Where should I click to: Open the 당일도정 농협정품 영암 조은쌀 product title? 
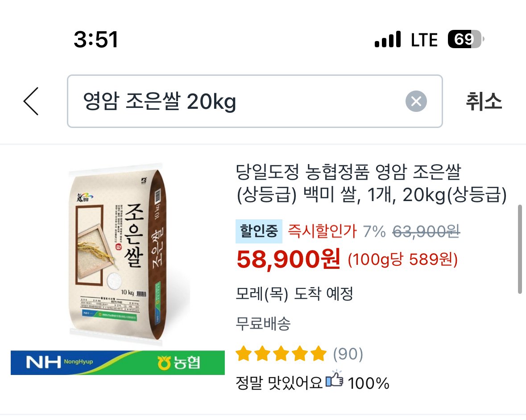371,183
